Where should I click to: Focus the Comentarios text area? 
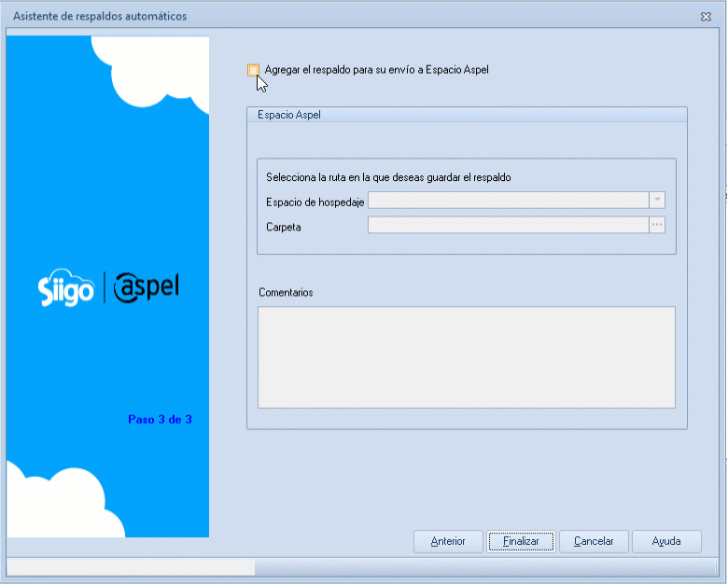click(x=466, y=356)
